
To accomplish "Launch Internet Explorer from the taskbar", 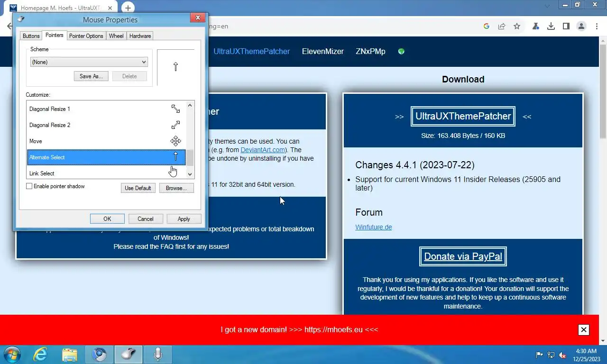I will pyautogui.click(x=40, y=355).
